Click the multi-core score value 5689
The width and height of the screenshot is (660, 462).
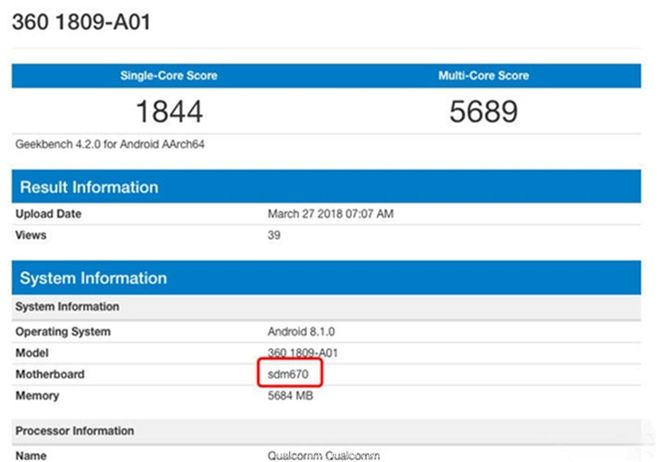point(484,111)
